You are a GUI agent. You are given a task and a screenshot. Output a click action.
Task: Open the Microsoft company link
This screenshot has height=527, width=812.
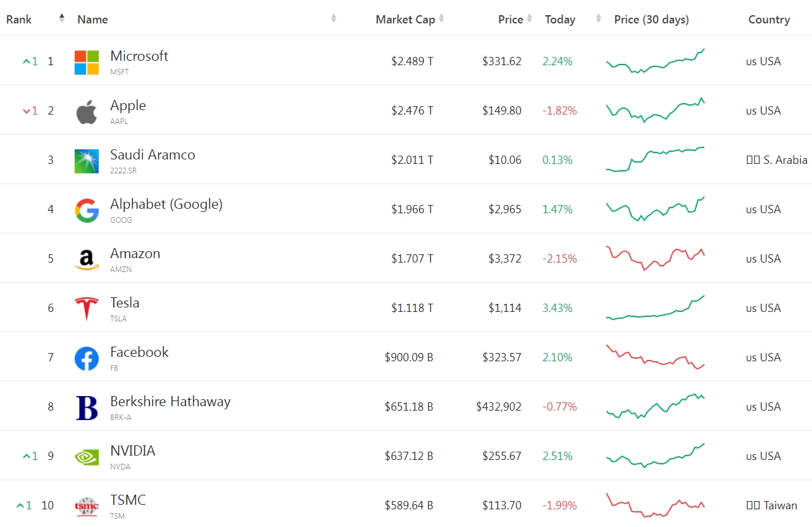point(139,56)
